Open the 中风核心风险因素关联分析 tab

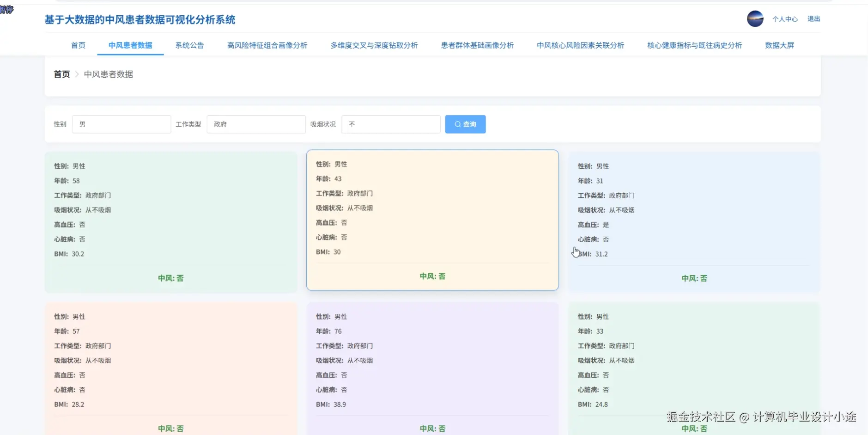point(580,45)
